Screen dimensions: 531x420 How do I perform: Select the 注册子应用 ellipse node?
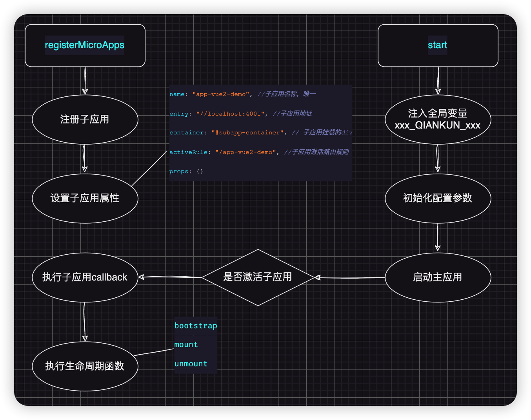[85, 119]
